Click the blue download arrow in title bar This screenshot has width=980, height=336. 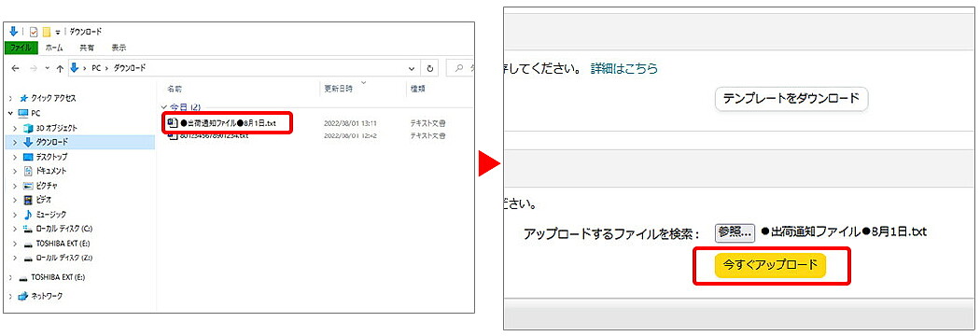coord(14,31)
